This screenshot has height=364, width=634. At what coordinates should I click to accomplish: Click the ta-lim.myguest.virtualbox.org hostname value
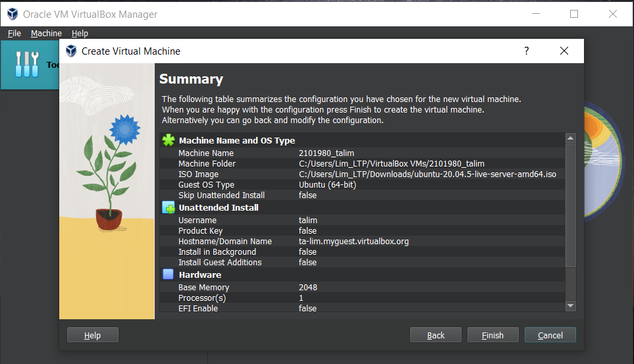pos(354,241)
